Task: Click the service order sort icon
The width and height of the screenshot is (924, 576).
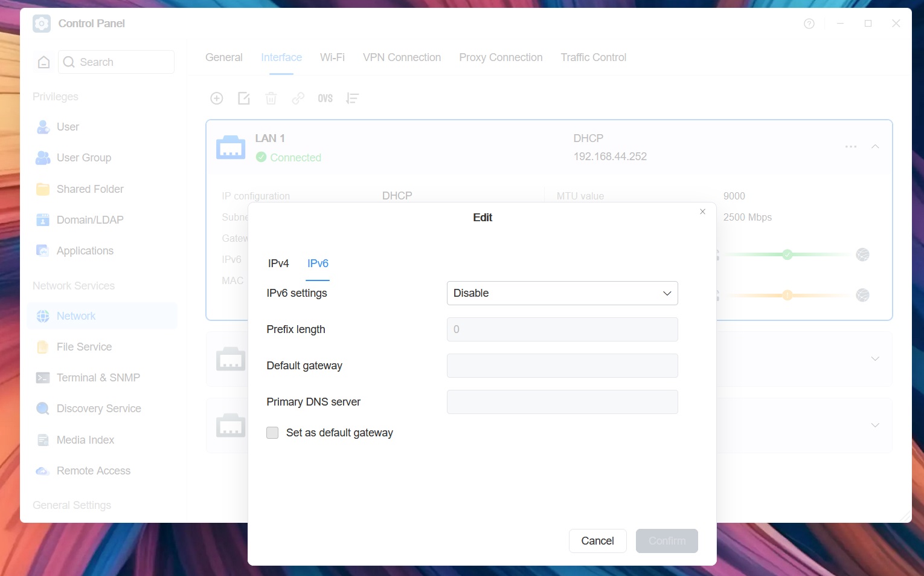Action: 352,99
